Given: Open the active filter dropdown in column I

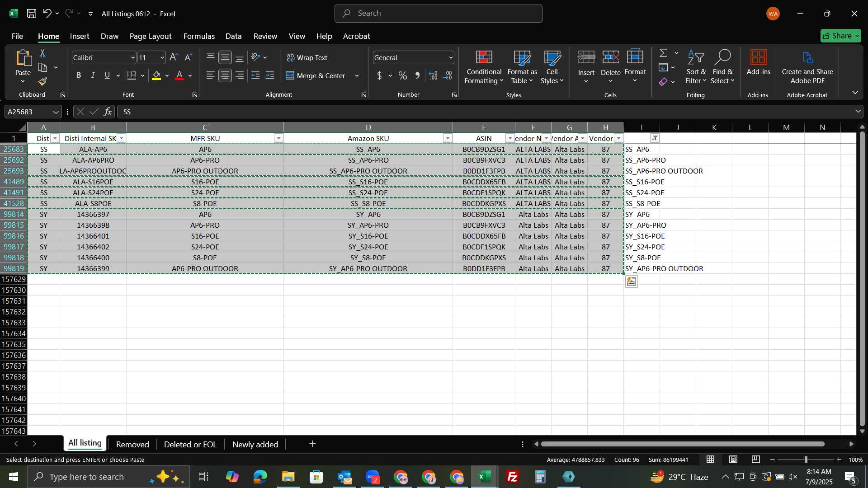Looking at the screenshot, I should (655, 138).
